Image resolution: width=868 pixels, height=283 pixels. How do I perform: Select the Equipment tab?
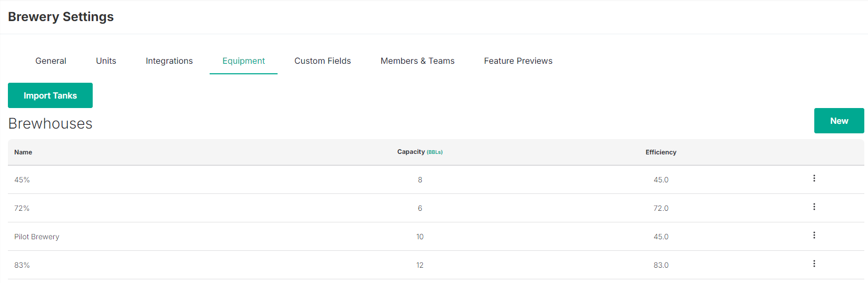pos(243,61)
